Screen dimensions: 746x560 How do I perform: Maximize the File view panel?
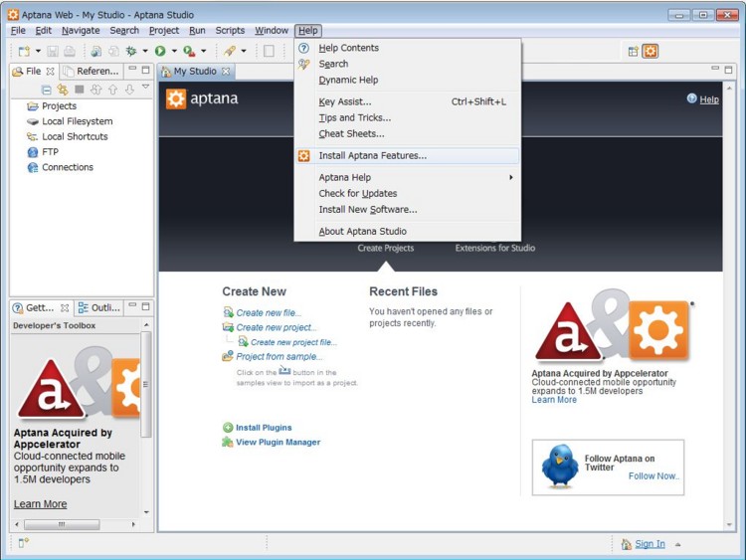pos(145,70)
